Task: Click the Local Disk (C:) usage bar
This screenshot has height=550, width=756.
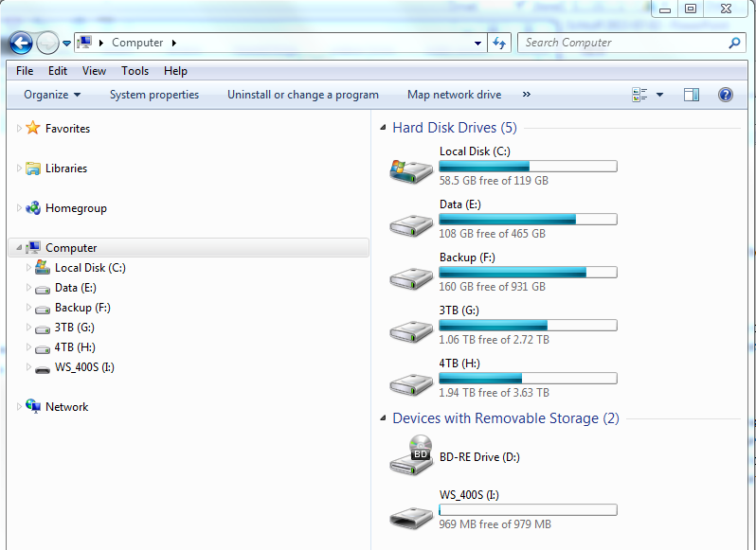Action: [528, 167]
